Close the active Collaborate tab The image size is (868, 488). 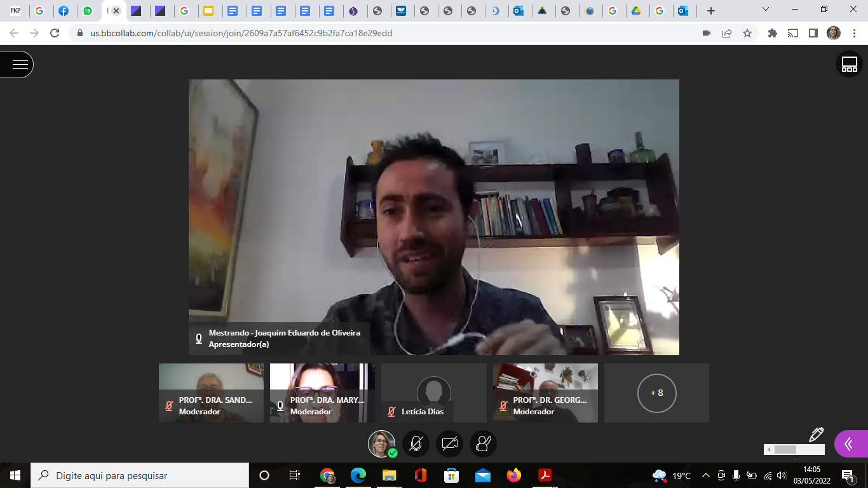116,11
